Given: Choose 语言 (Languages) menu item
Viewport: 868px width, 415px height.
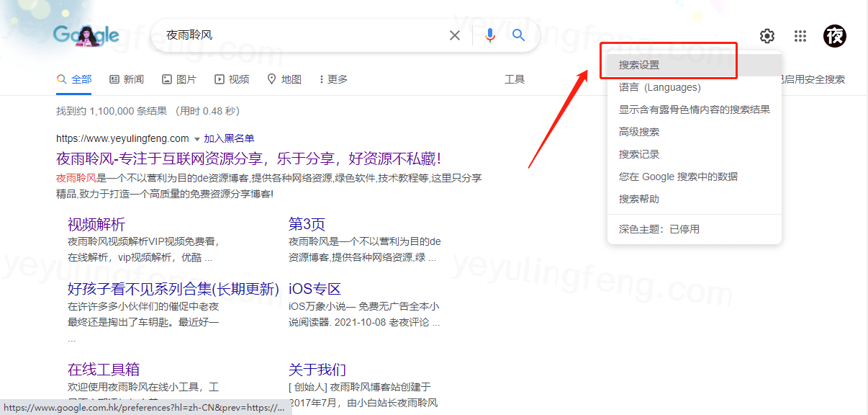Looking at the screenshot, I should 695,87.
